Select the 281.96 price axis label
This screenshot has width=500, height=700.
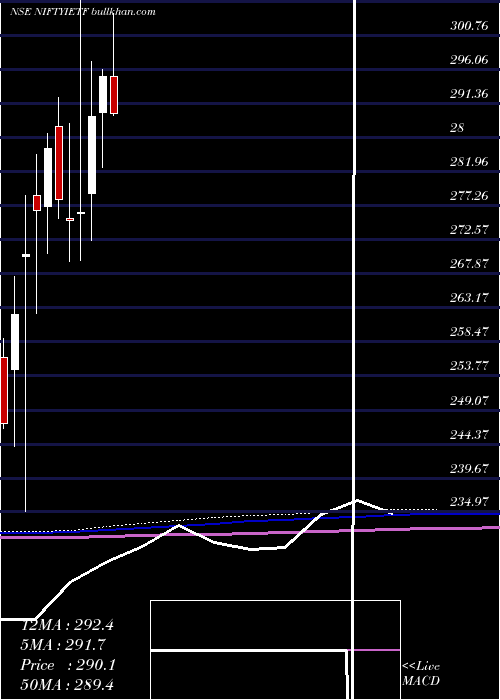point(469,162)
